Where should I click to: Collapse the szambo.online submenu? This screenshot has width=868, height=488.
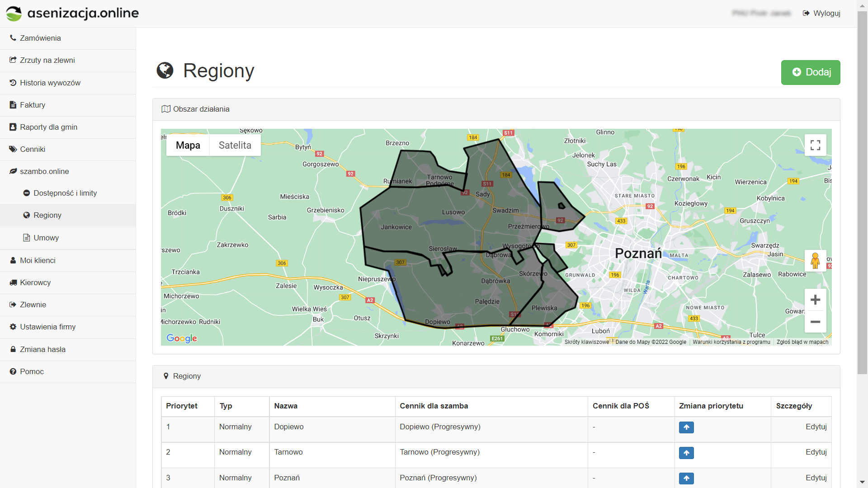(x=68, y=171)
